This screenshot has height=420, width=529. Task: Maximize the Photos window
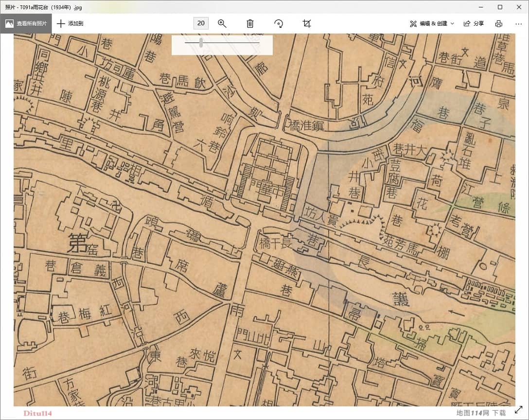[x=500, y=7]
